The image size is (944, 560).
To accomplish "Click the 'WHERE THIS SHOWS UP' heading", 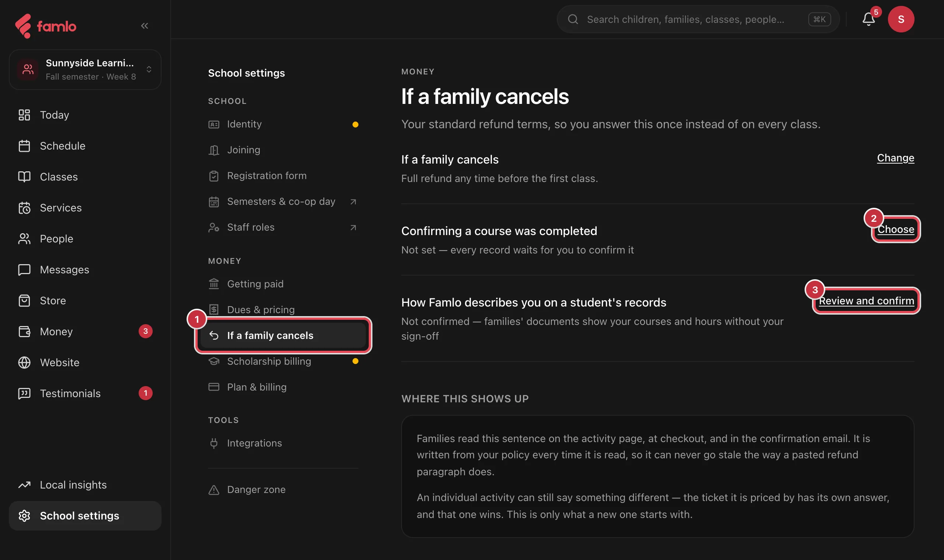I will [465, 399].
